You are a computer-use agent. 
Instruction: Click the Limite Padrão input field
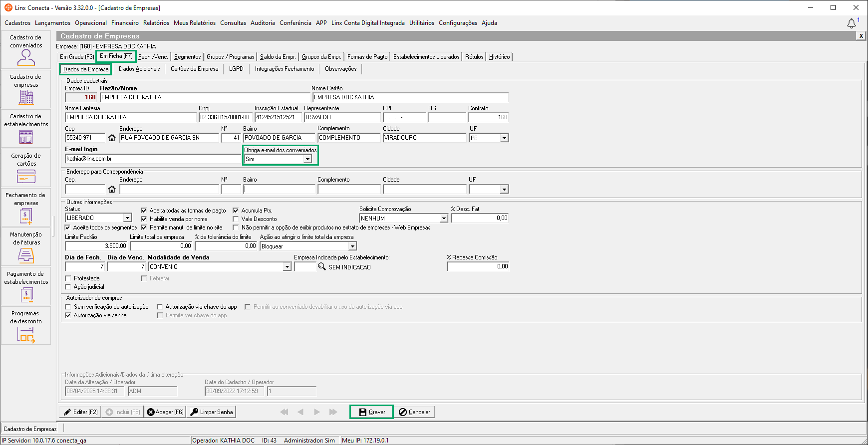[96, 246]
